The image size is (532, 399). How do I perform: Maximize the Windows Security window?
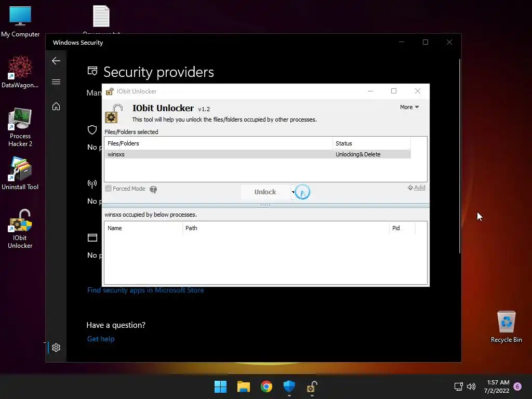coord(425,42)
